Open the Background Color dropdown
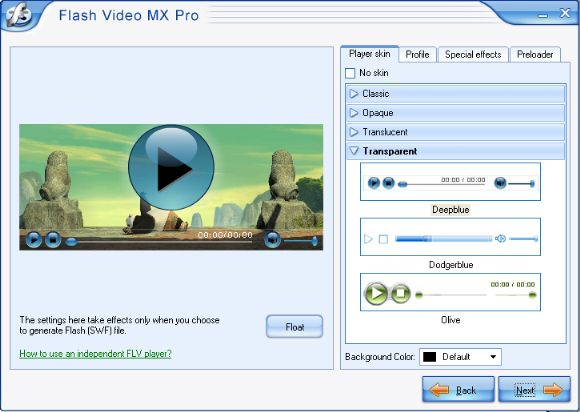This screenshot has height=412, width=580. pos(460,357)
